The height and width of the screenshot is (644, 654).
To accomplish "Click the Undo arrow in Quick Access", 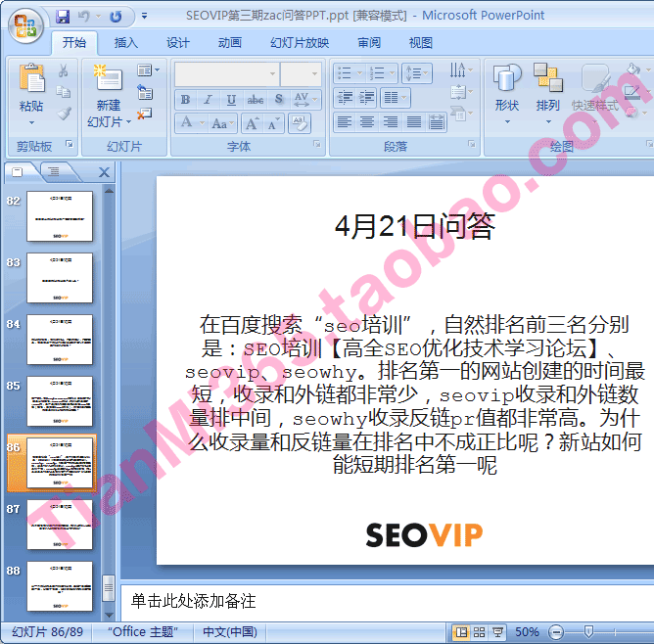I will pyautogui.click(x=84, y=17).
